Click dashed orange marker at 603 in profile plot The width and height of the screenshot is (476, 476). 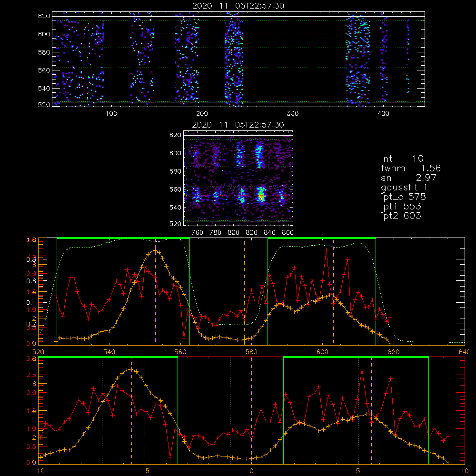333,291
